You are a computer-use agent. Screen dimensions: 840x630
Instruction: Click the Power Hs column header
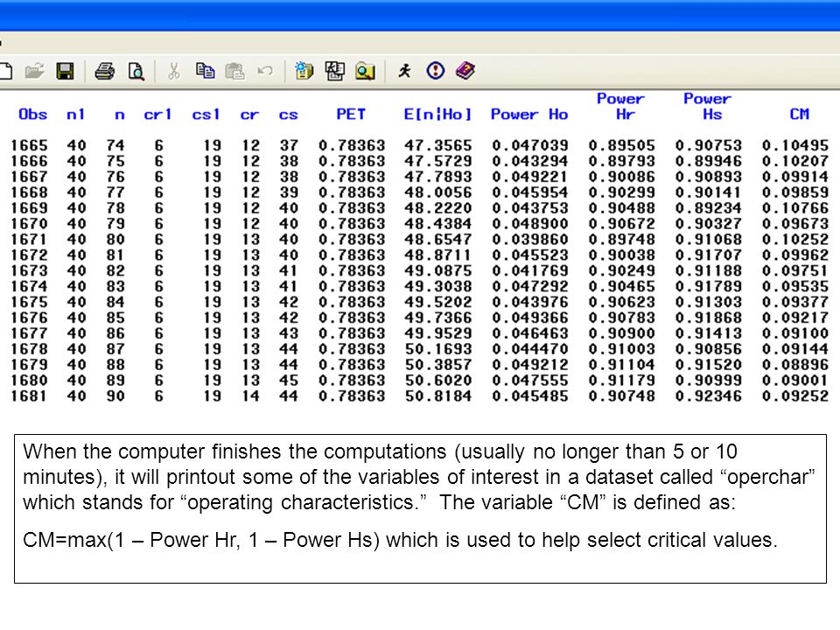[708, 106]
